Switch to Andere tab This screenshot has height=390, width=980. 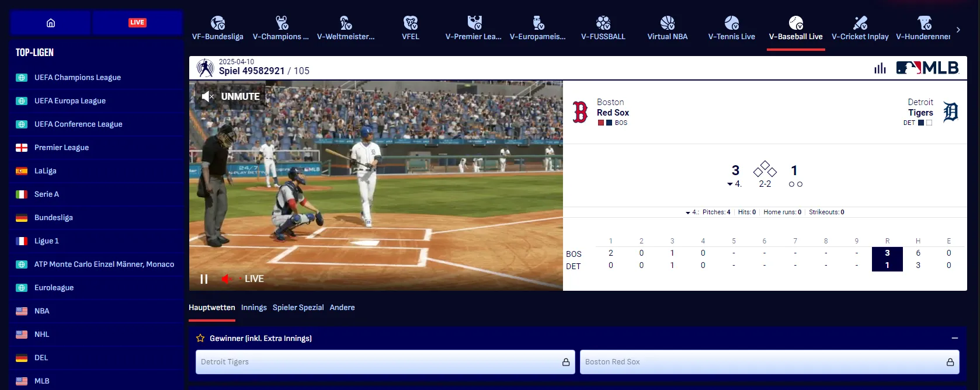[x=342, y=308]
